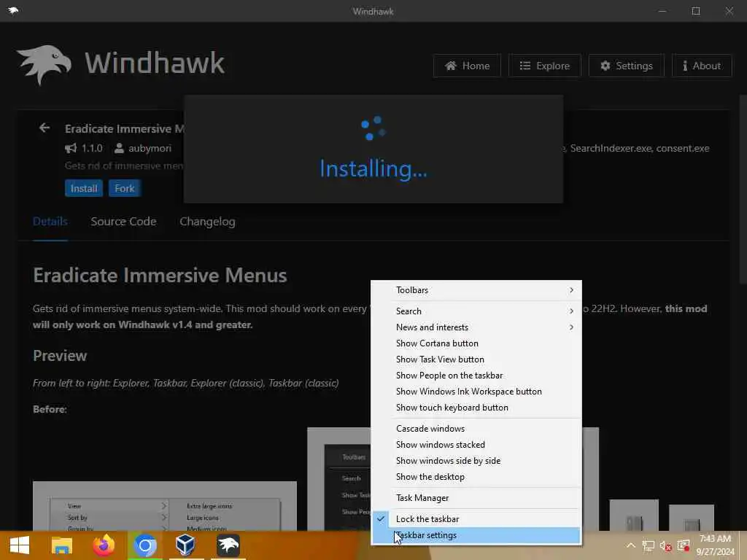Screen dimensions: 747x560
Task: Toggle Show Task View button option
Action: tap(476, 359)
